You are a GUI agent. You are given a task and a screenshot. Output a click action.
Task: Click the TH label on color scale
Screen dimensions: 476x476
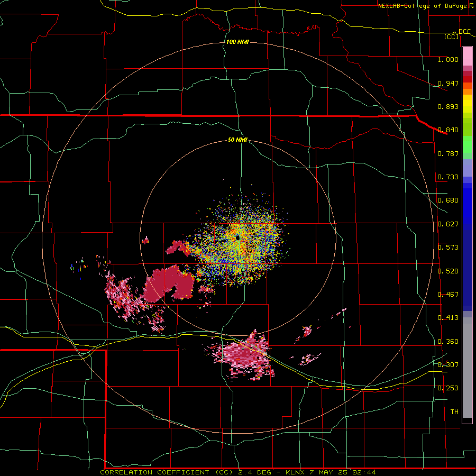454,412
